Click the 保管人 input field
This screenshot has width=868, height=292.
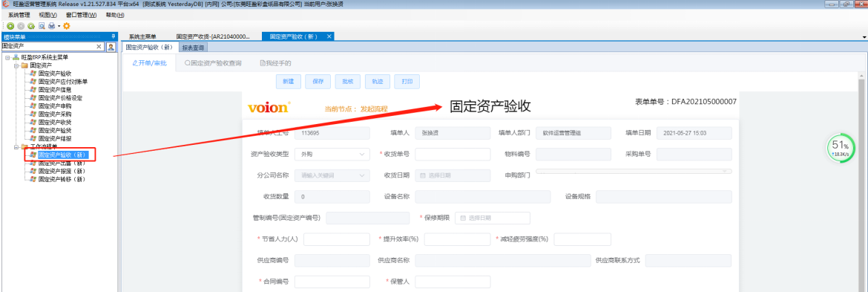pos(453,282)
